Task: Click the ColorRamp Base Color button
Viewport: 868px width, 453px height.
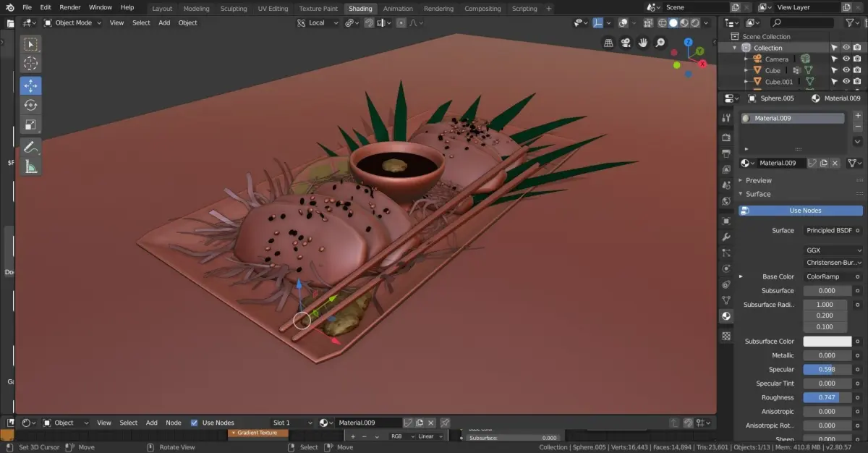Action: point(828,276)
